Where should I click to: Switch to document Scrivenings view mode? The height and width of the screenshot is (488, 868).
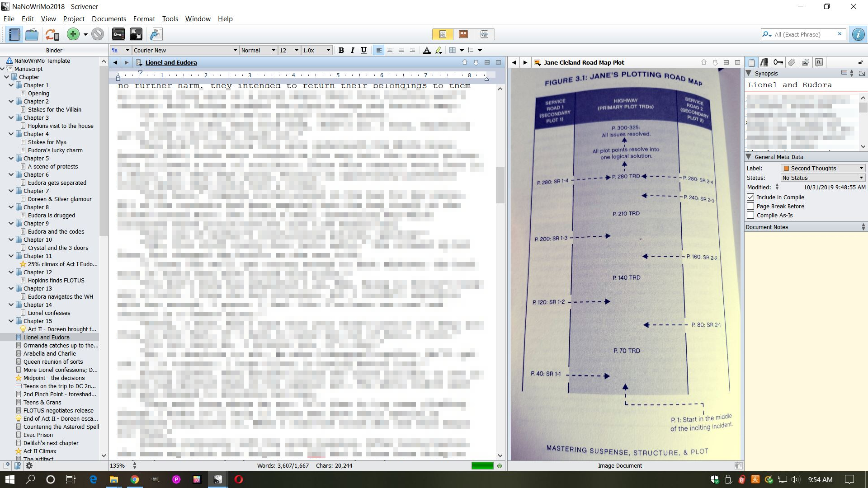tap(443, 34)
